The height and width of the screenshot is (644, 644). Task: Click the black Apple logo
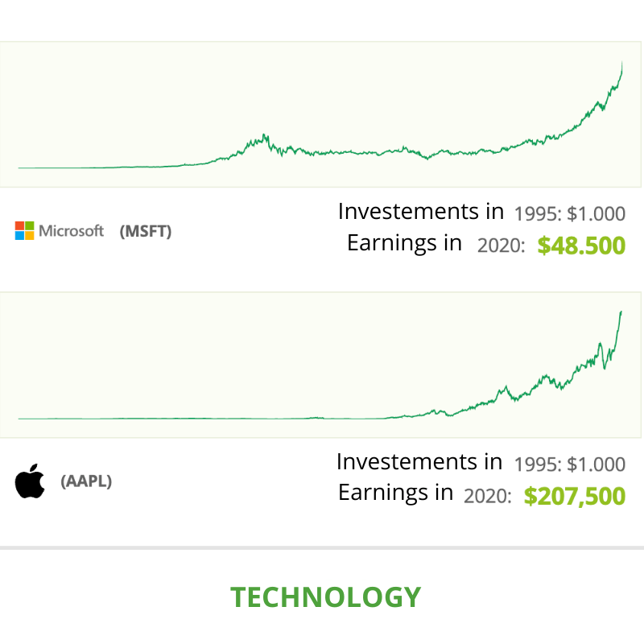click(x=30, y=481)
